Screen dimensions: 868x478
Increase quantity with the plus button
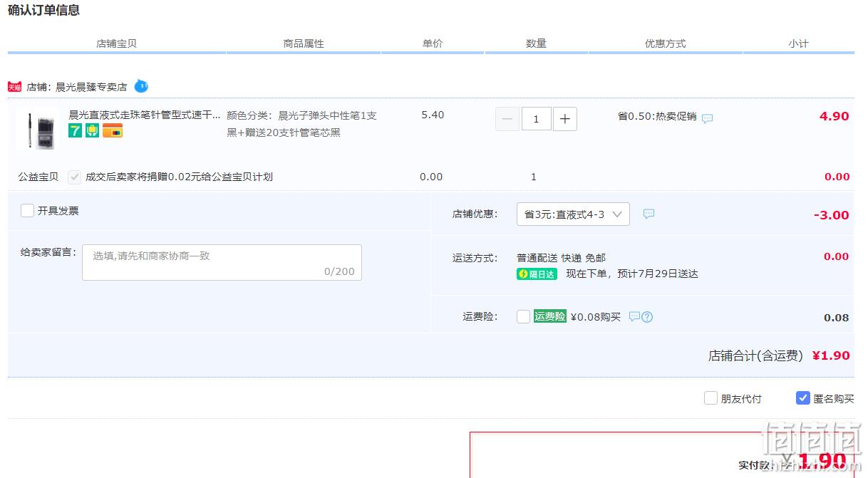565,119
